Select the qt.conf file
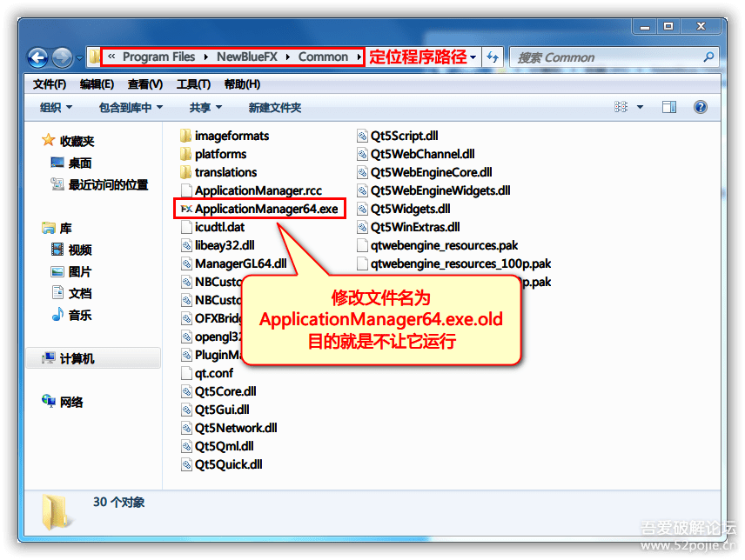Image resolution: width=745 pixels, height=560 pixels. [x=213, y=373]
